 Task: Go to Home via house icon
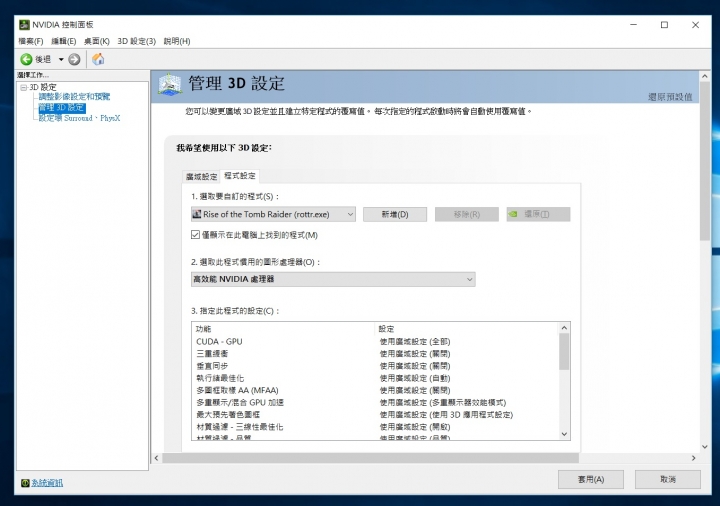click(98, 59)
